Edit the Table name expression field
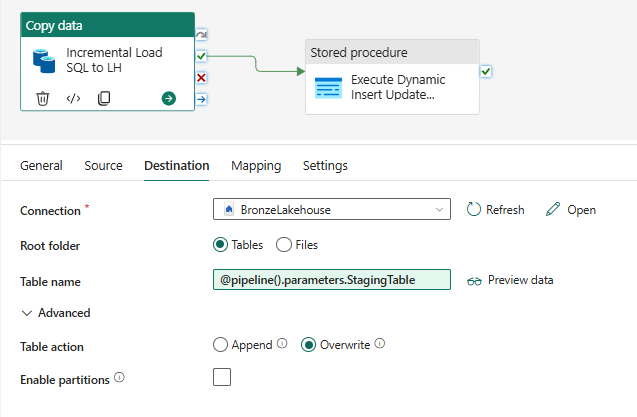This screenshot has height=417, width=637. [332, 280]
